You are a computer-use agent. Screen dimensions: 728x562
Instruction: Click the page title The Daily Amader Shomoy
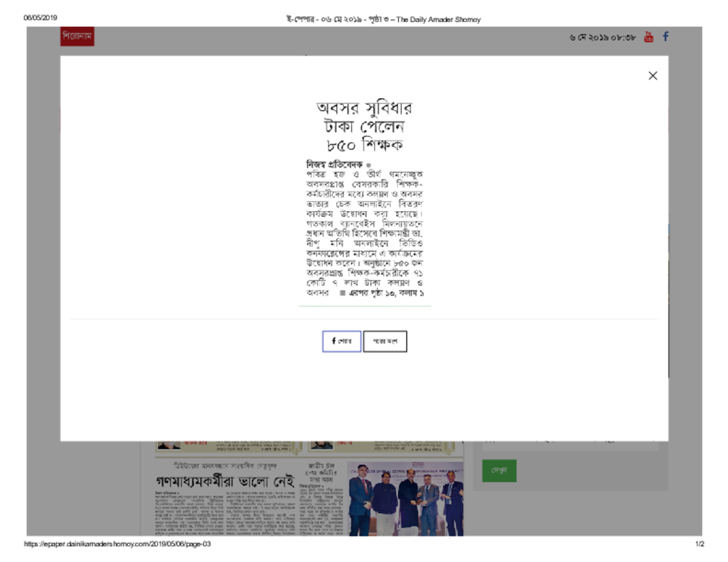383,19
